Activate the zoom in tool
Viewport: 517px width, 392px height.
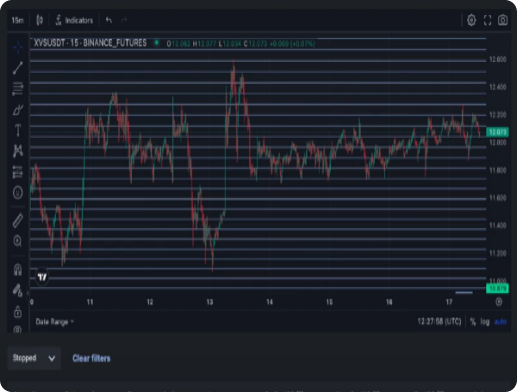click(18, 241)
